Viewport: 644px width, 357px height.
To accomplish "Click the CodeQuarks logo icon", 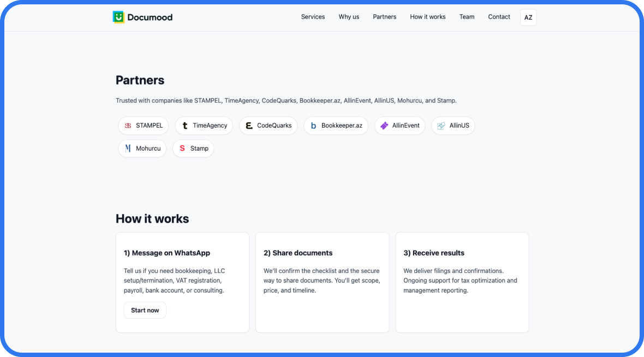I will click(249, 126).
